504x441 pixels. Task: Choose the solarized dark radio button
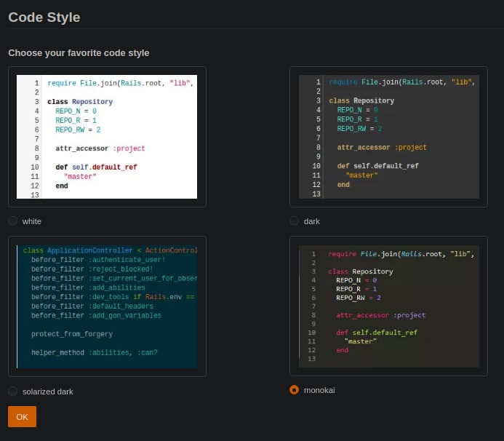pyautogui.click(x=13, y=391)
